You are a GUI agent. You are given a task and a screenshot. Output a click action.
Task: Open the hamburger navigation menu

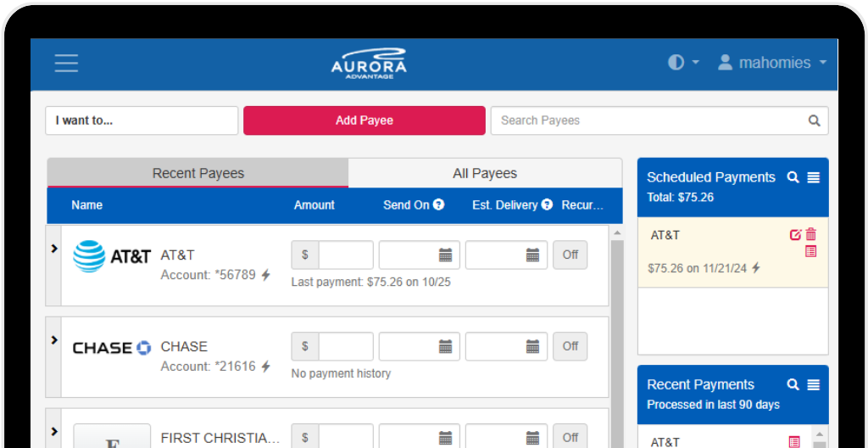[66, 63]
